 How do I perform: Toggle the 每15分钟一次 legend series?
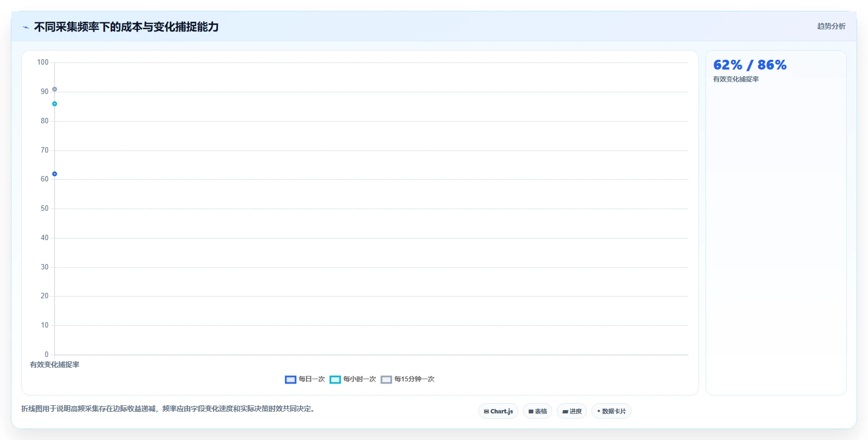pyautogui.click(x=408, y=379)
